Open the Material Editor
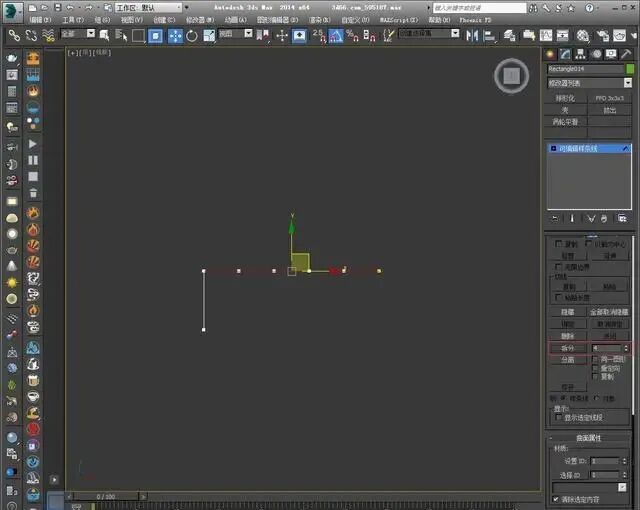 [x=582, y=36]
